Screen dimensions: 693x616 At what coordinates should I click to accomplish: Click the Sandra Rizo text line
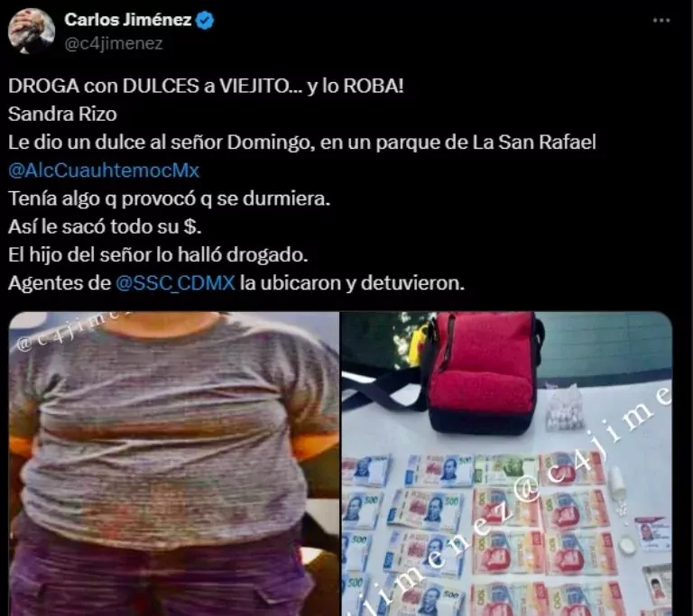(62, 115)
